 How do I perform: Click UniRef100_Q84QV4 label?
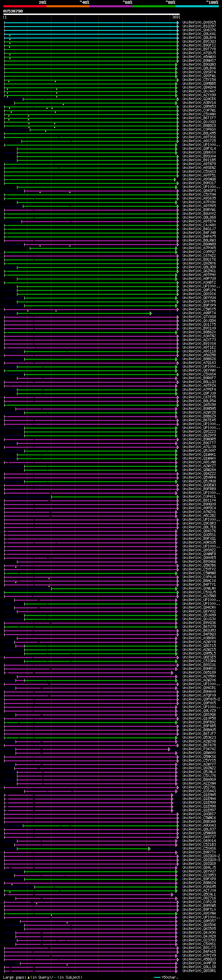(199, 87)
